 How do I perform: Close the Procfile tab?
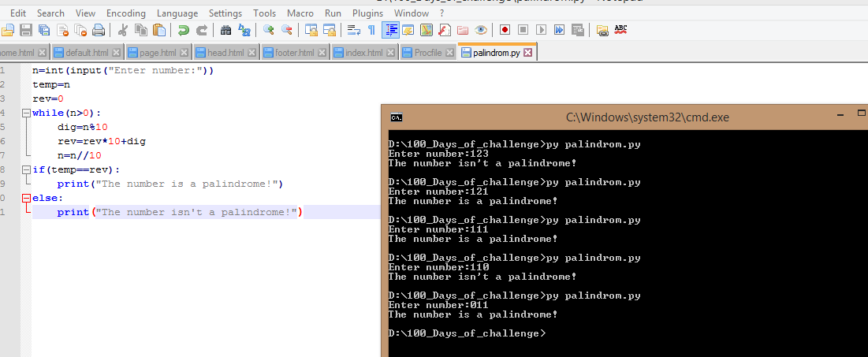click(449, 53)
